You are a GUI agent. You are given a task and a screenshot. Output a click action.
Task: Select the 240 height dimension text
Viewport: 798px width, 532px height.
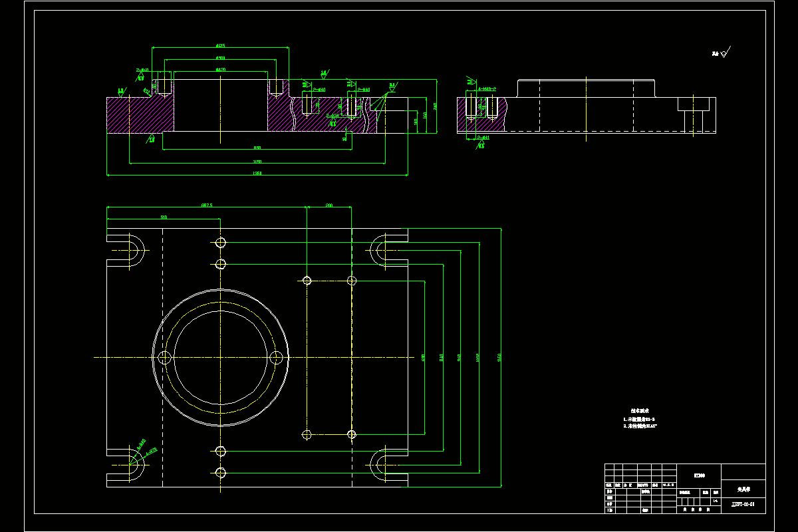435,106
